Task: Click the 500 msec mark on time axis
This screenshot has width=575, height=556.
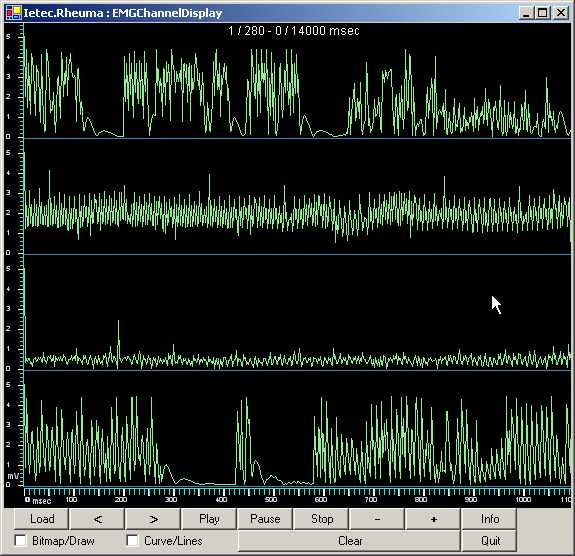Action: click(x=271, y=500)
